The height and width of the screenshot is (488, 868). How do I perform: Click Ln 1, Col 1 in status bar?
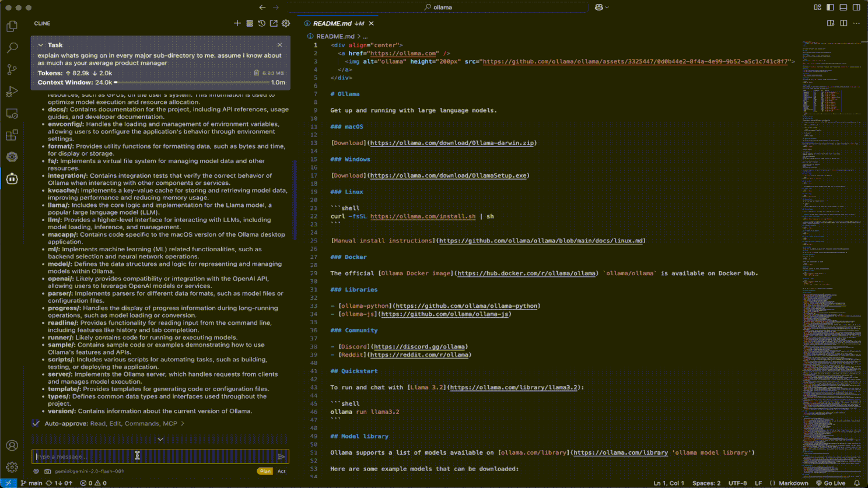click(x=668, y=483)
